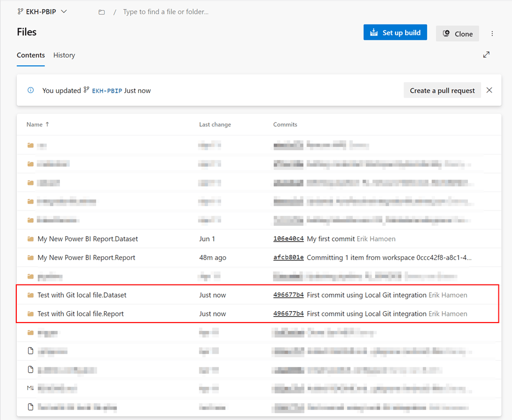Viewport: 512px width, 420px height.
Task: Switch to the History tab
Action: click(64, 55)
